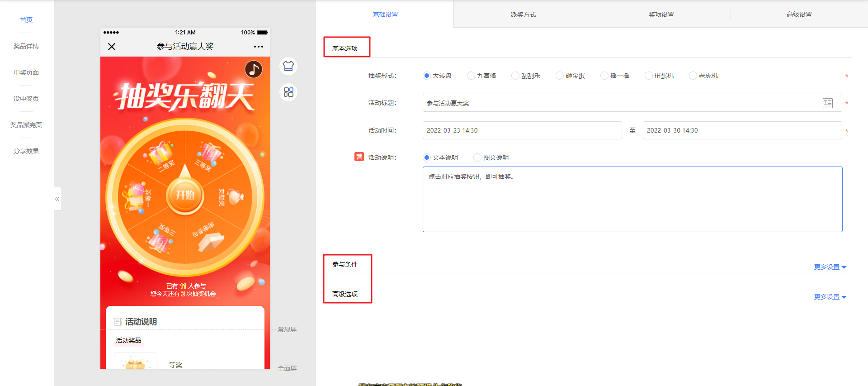Select 砸金蛋 lottery format
This screenshot has height=386, width=868.
point(571,76)
